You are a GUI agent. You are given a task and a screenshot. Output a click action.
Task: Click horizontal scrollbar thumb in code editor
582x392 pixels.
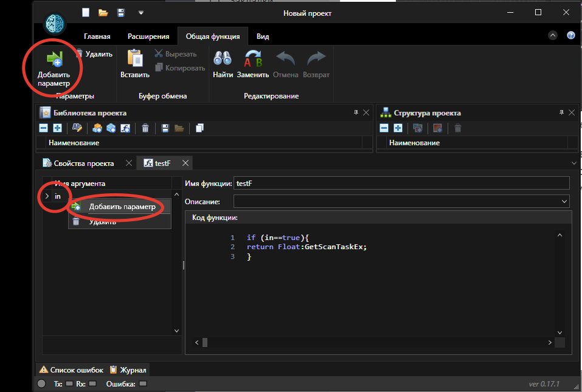205,343
